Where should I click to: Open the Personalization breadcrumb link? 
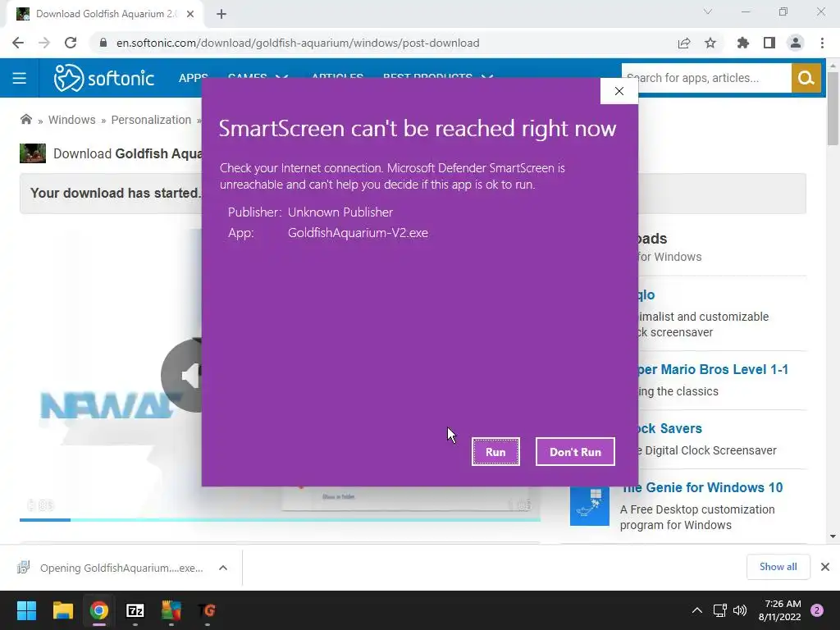[151, 120]
